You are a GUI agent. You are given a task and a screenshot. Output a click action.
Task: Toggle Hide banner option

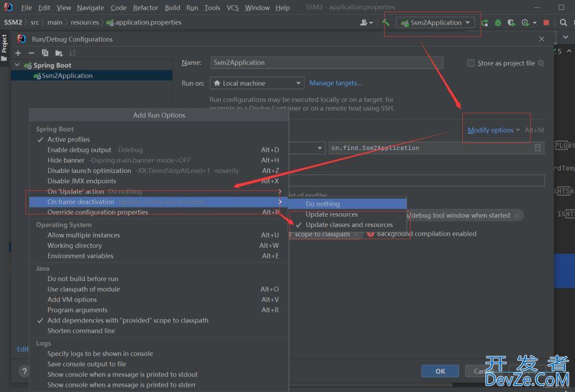tap(66, 160)
